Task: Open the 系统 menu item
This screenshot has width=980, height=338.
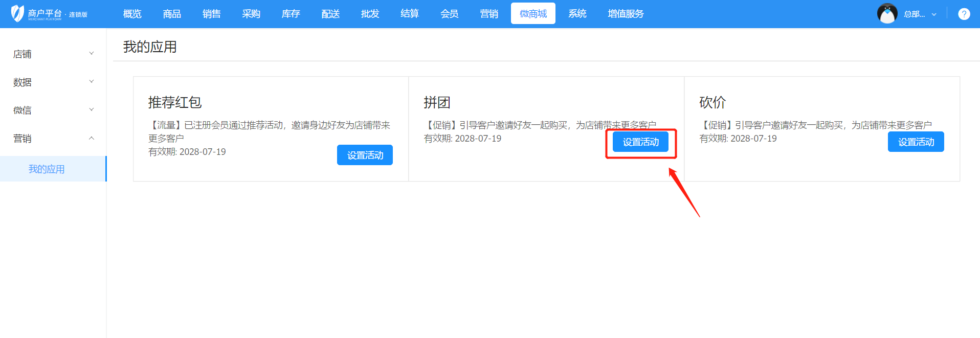Action: 577,14
